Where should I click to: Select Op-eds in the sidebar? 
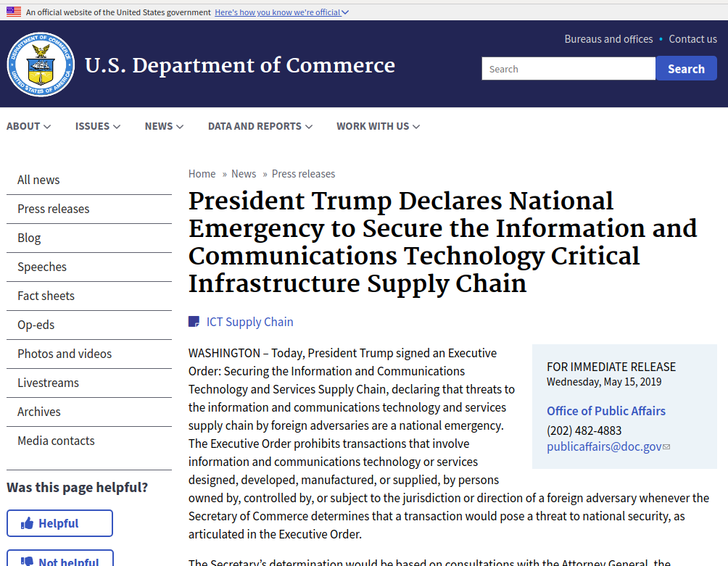click(x=89, y=325)
